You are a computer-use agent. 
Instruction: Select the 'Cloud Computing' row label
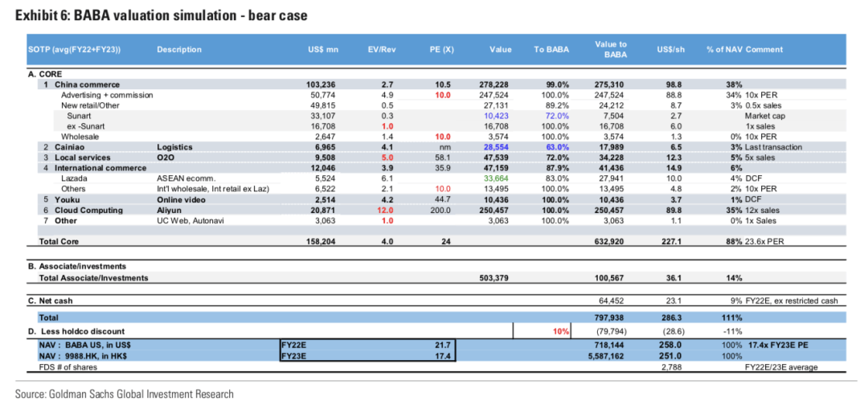[88, 211]
